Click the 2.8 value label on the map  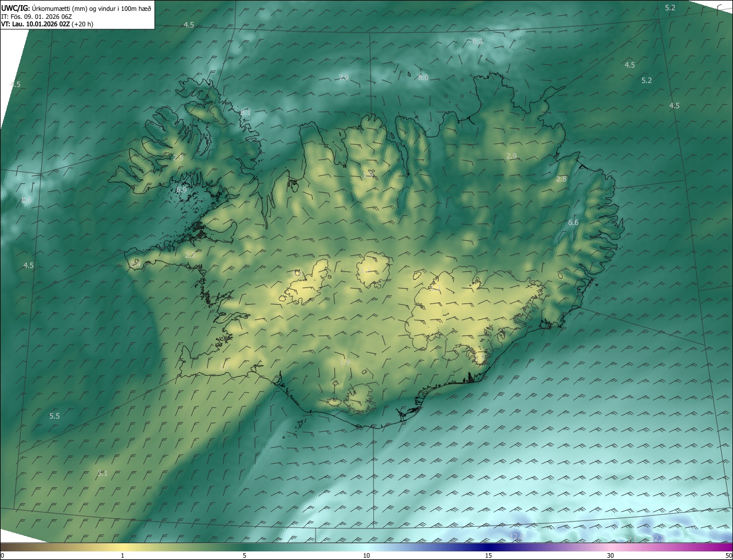tap(561, 179)
